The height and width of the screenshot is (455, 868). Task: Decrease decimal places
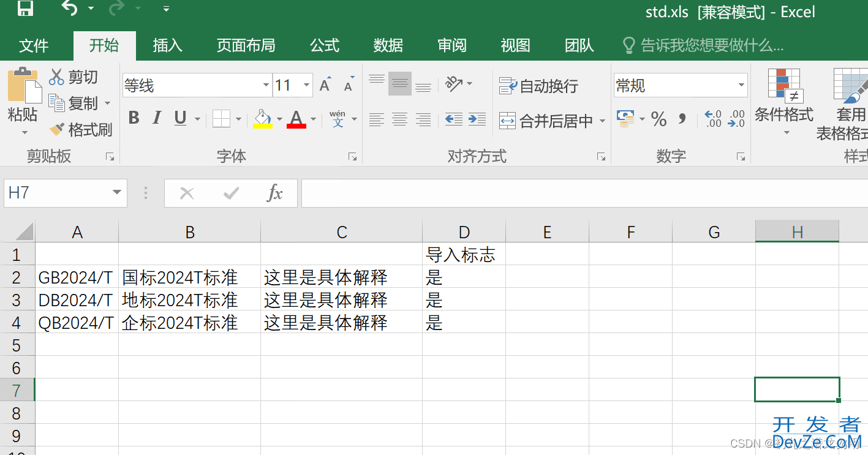point(736,119)
